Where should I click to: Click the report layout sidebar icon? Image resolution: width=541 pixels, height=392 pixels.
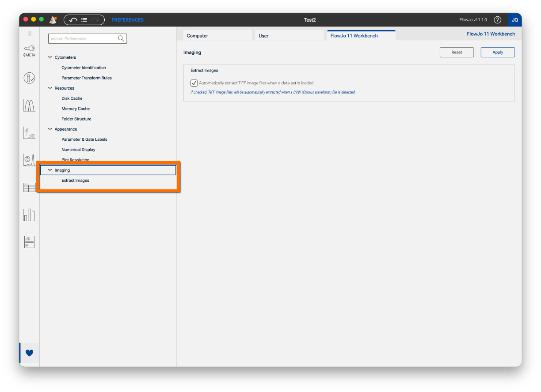29,242
